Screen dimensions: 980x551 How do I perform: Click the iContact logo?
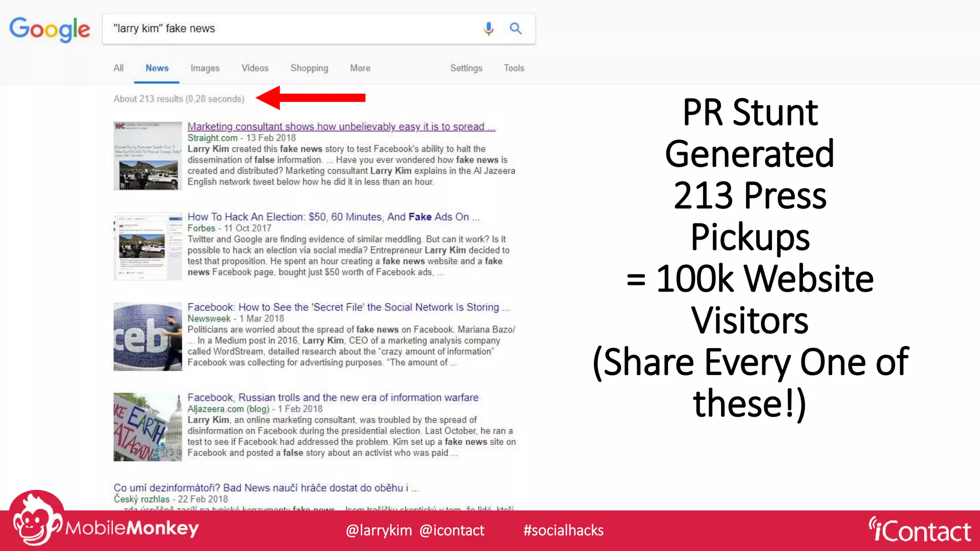coord(920,530)
